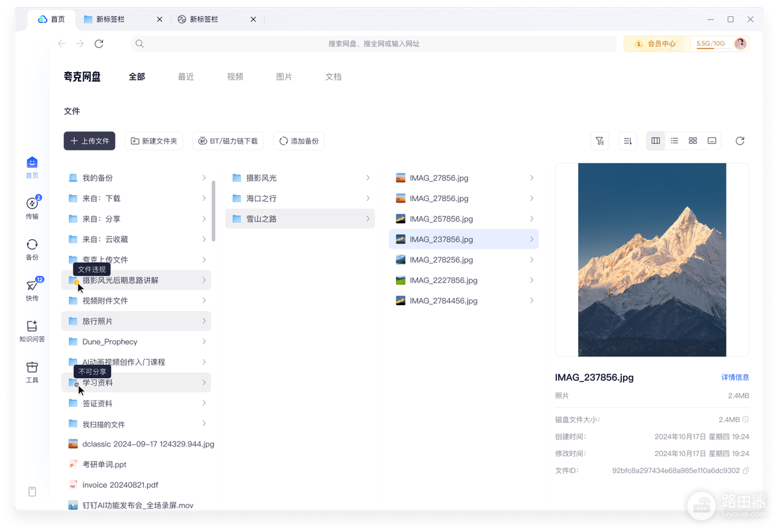Expand the 海口之行 folder chevron
Viewport: 778px width, 532px height.
[368, 198]
